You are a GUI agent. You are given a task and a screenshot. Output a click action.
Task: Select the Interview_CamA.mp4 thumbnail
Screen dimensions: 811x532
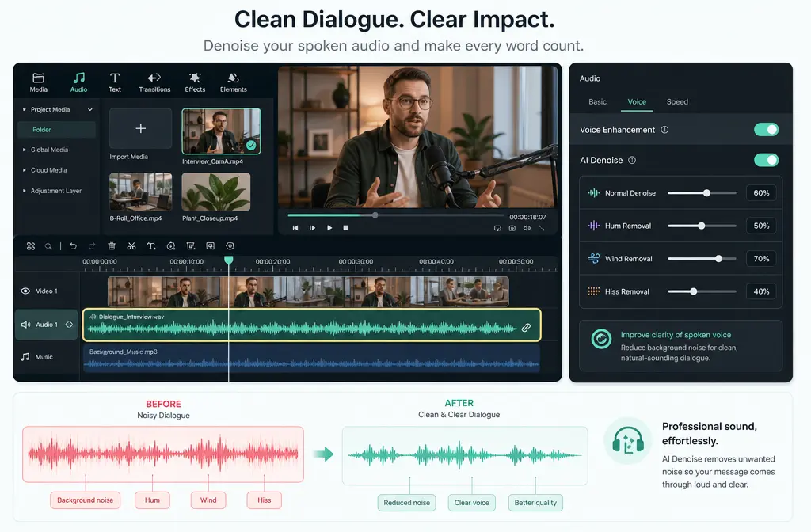click(222, 131)
